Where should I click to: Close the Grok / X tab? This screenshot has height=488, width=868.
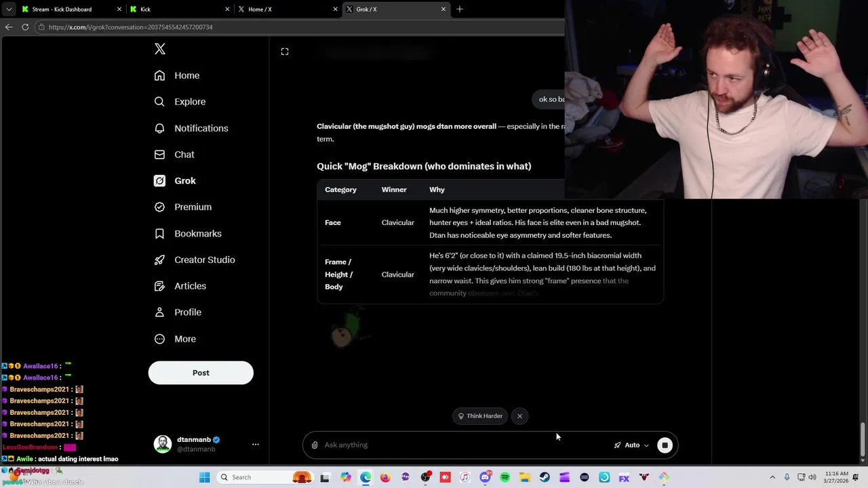pyautogui.click(x=443, y=9)
